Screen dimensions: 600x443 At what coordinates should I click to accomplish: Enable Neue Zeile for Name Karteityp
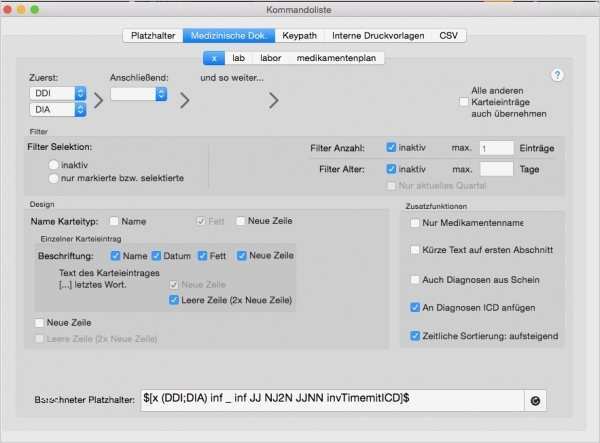pos(240,221)
